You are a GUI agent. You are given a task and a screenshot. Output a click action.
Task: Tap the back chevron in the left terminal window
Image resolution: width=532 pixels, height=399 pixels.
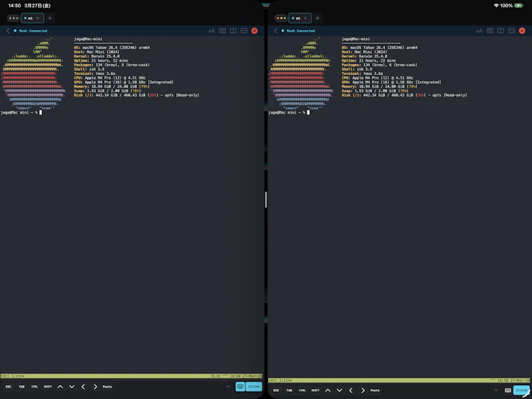pos(8,31)
